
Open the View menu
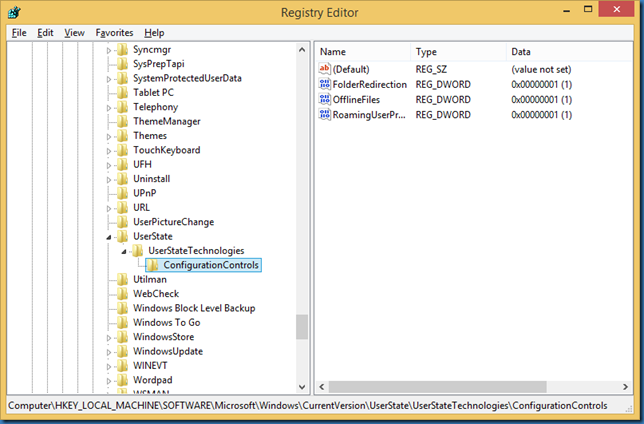point(74,33)
